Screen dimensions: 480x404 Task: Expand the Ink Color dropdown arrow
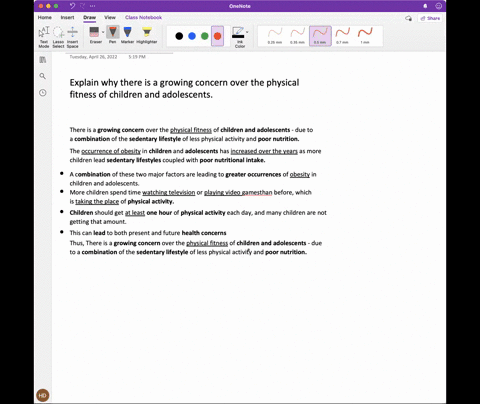(247, 32)
